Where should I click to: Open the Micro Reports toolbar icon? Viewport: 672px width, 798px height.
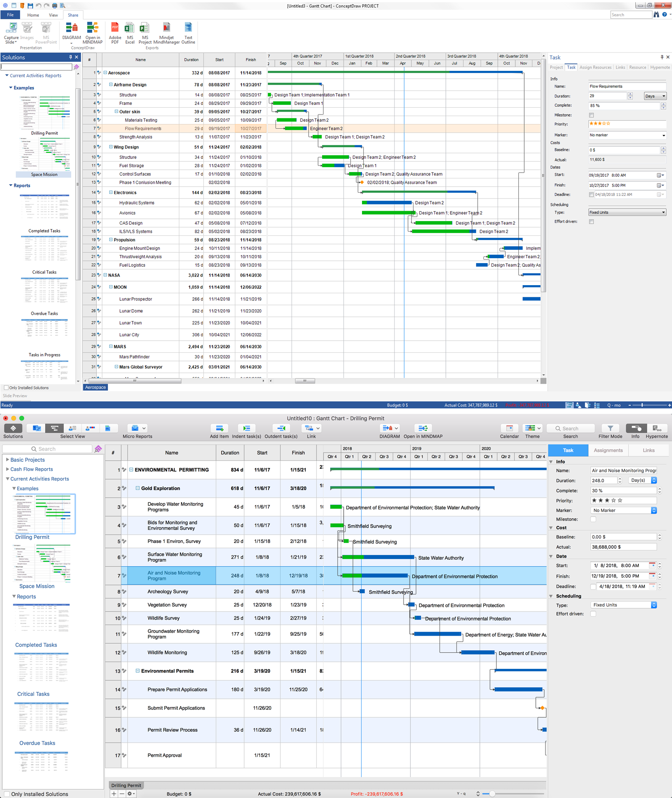[137, 429]
